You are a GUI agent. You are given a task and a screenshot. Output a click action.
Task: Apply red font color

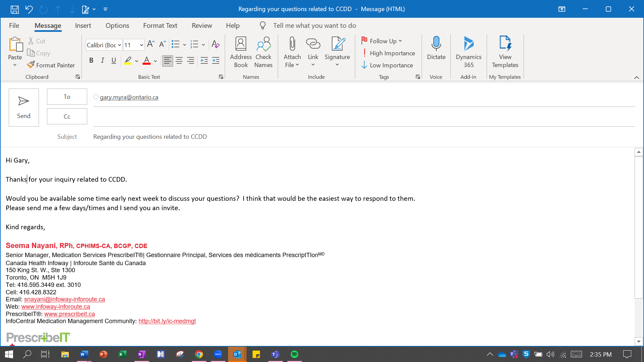pyautogui.click(x=146, y=61)
